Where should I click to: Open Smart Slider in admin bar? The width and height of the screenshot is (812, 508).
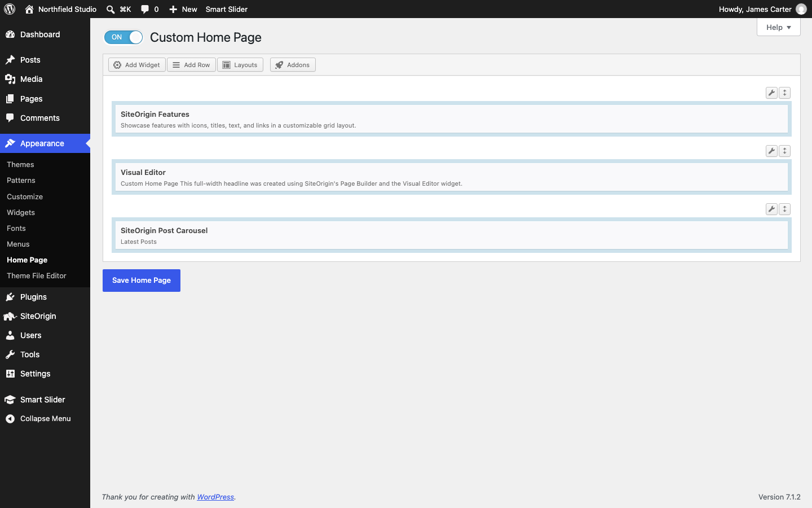[227, 9]
